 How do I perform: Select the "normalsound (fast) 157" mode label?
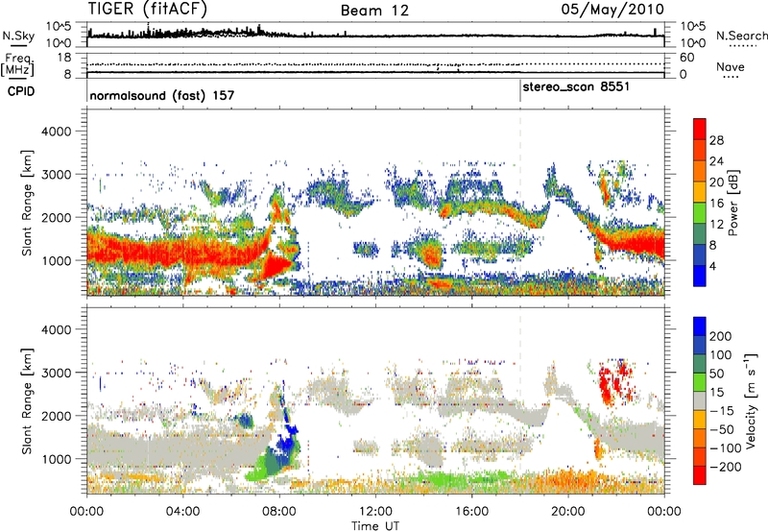[x=162, y=95]
